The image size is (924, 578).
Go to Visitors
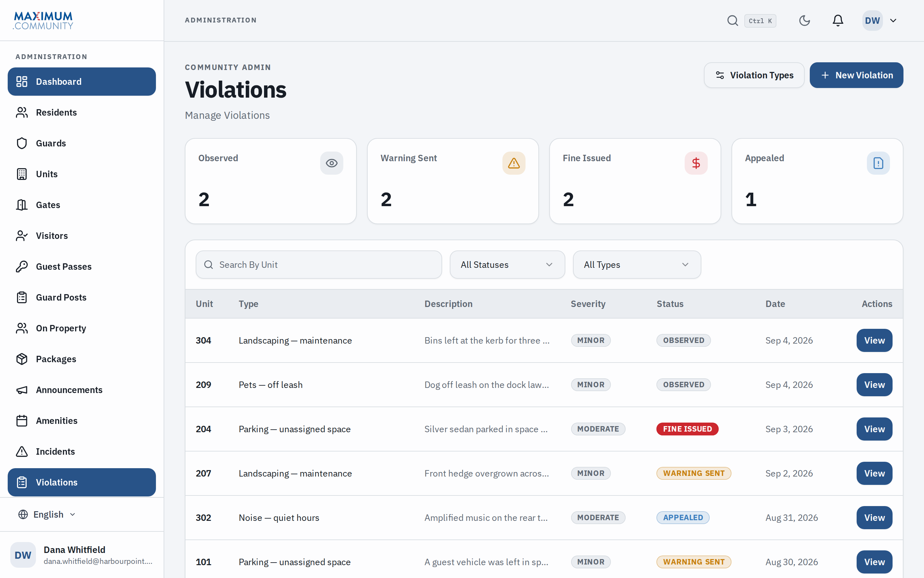click(x=82, y=236)
